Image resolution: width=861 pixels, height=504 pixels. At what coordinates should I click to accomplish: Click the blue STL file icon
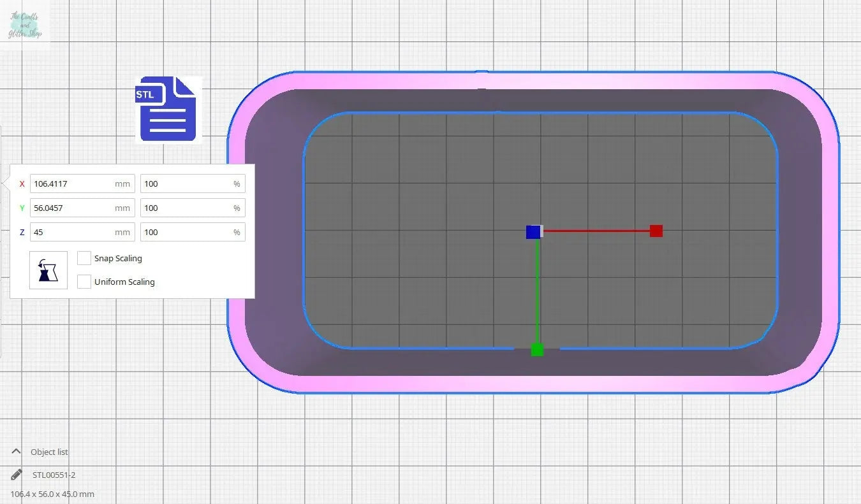(168, 109)
